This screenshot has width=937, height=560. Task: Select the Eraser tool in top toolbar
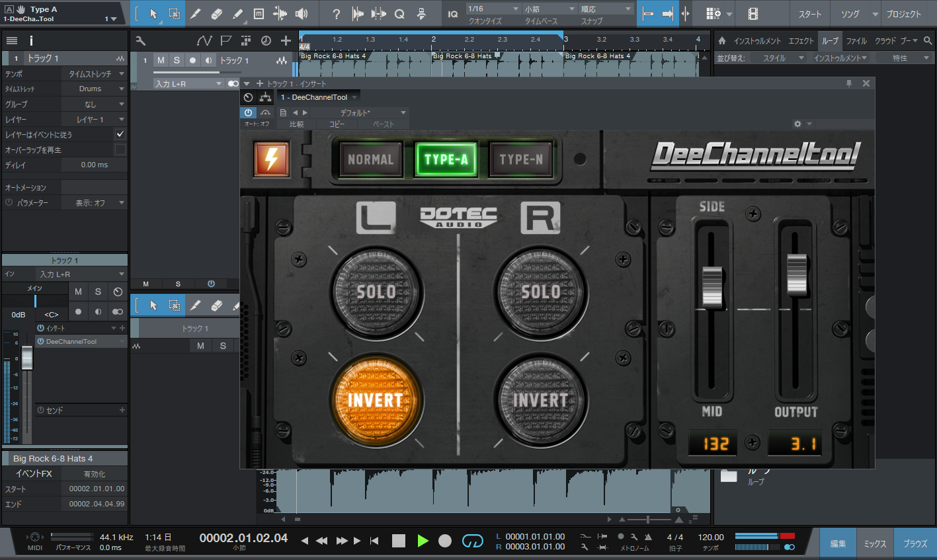coord(217,14)
